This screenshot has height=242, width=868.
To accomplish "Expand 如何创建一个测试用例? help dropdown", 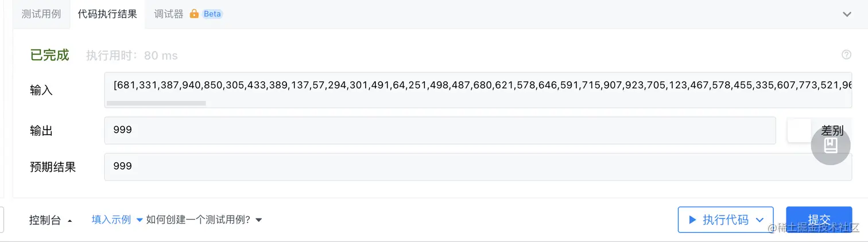I will pyautogui.click(x=204, y=220).
